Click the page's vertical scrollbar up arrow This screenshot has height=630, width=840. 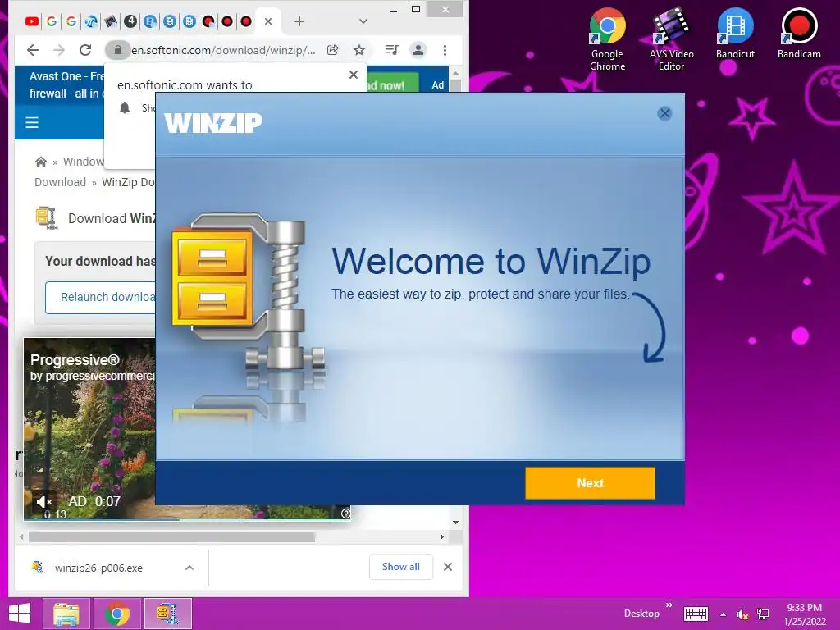455,73
